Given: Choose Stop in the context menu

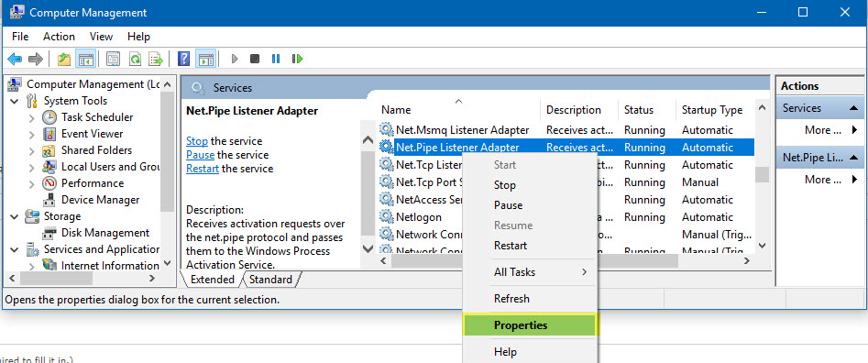Looking at the screenshot, I should [x=531, y=185].
